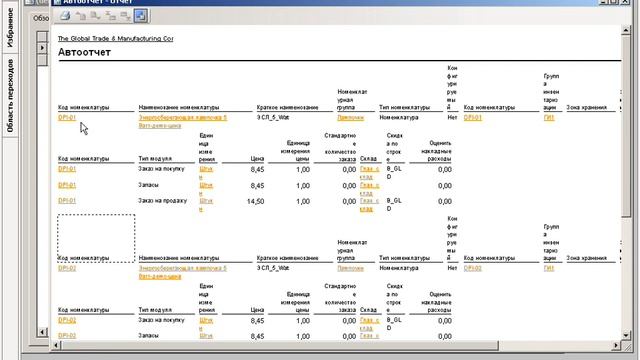The height and width of the screenshot is (360, 640).
Task: Click price 14,50 in Заказ на продажу row
Action: (x=256, y=201)
